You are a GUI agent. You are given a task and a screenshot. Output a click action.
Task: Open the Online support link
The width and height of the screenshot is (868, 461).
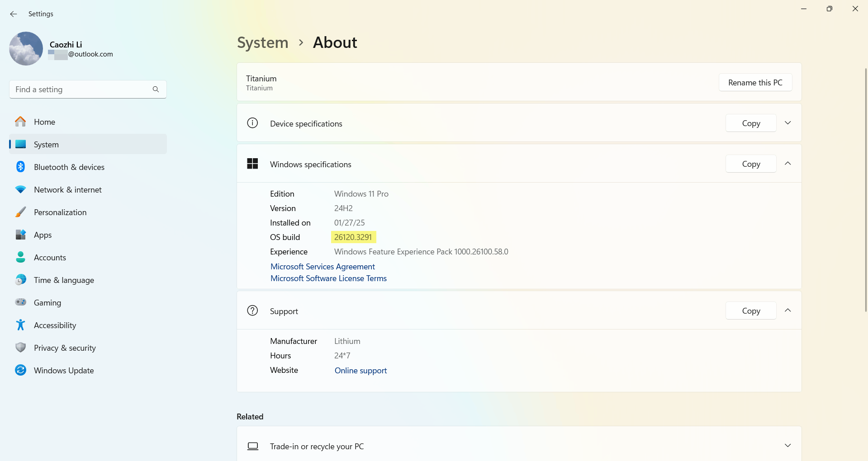click(x=360, y=371)
